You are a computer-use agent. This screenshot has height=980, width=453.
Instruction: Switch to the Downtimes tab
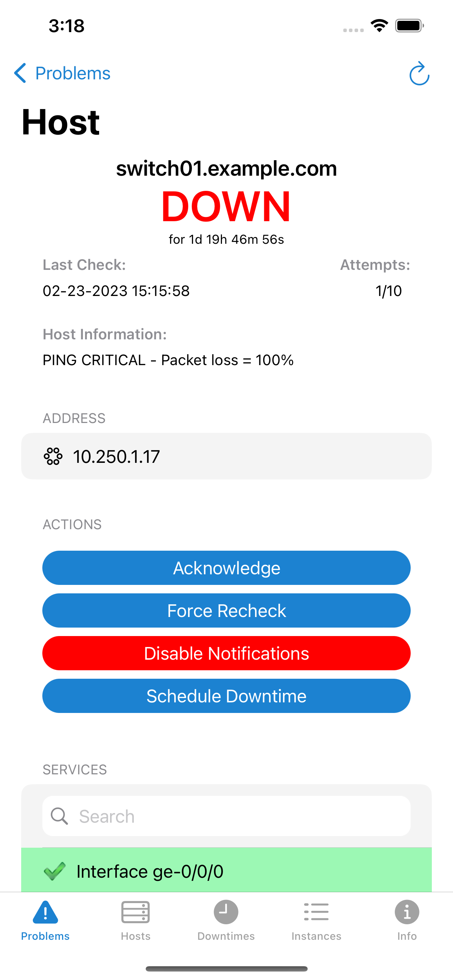pos(226,920)
